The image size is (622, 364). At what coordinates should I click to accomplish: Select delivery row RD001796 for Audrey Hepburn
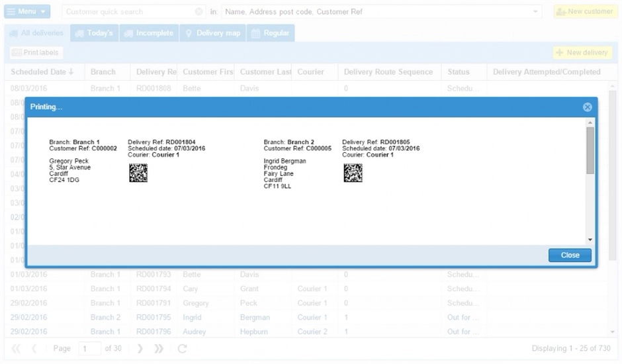306,332
